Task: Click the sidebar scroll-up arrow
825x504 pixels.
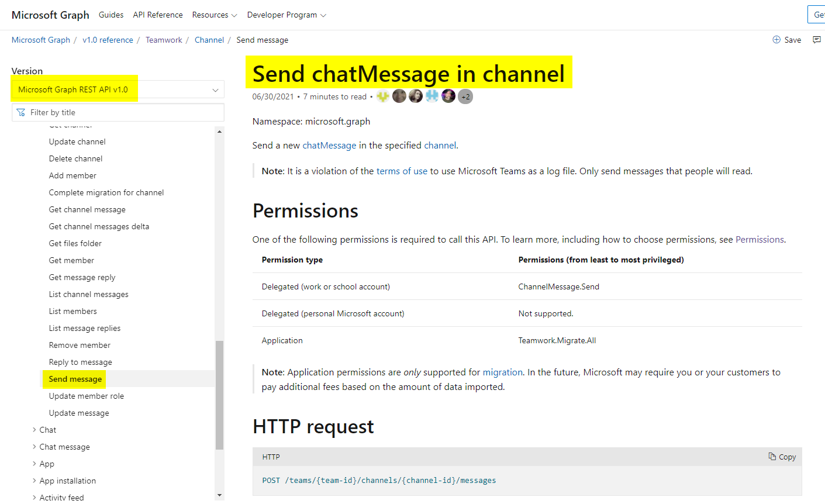Action: tap(220, 132)
